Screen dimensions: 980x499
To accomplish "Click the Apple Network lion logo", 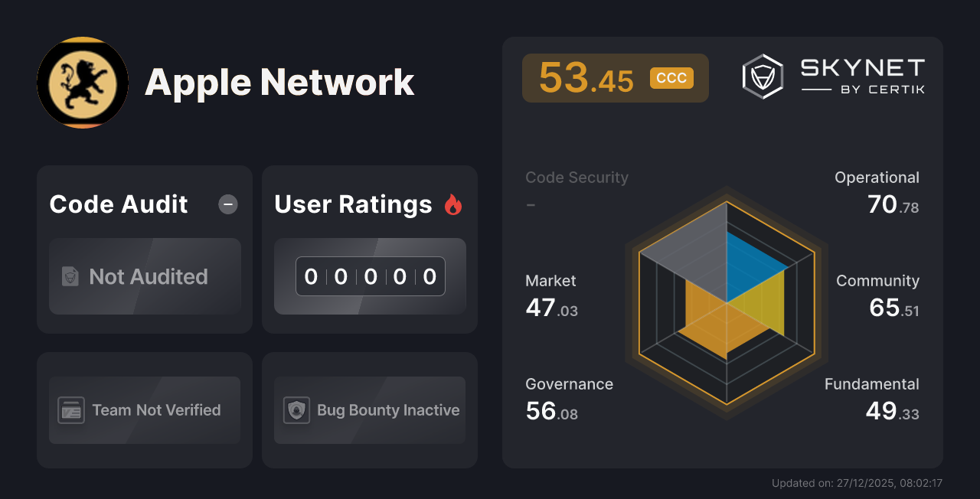I will 82,83.
